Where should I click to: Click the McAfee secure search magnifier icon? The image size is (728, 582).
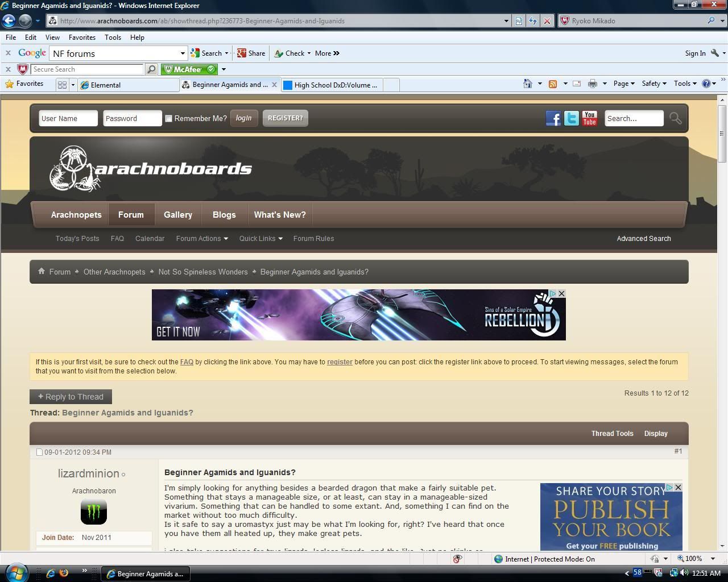click(151, 69)
